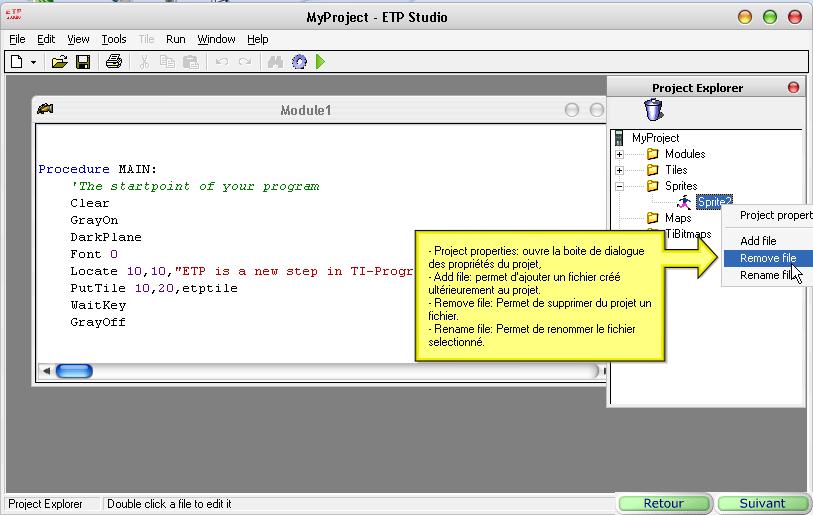Image resolution: width=813 pixels, height=515 pixels.
Task: Open the Window menu
Action: [x=216, y=39]
